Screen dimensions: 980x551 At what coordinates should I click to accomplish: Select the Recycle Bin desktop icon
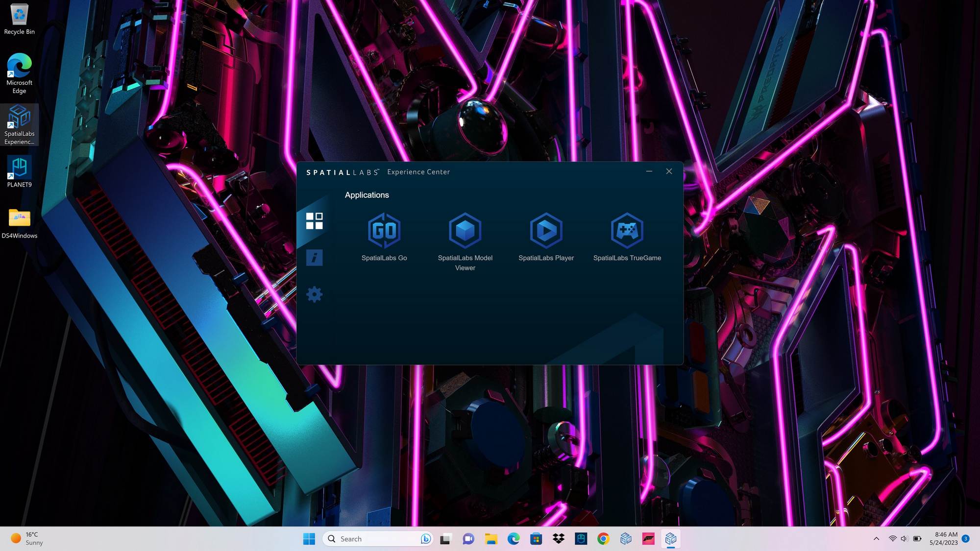click(x=19, y=20)
